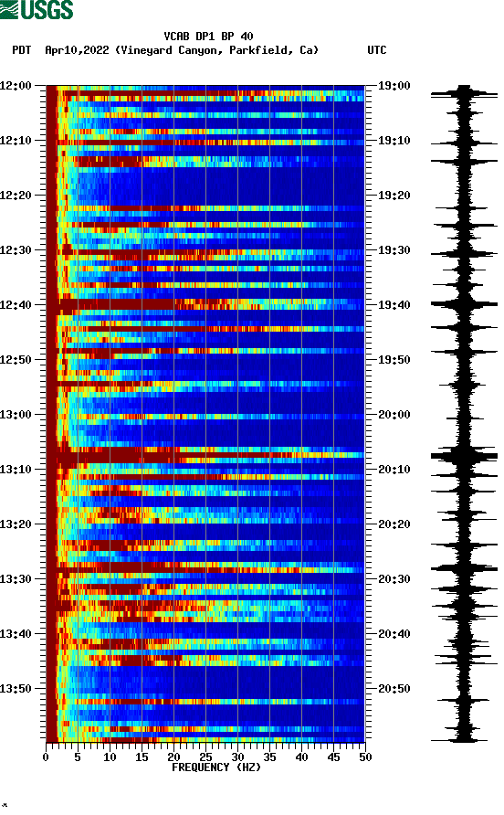Select the title text 'VCAB DP1 BP 40'

(x=208, y=37)
